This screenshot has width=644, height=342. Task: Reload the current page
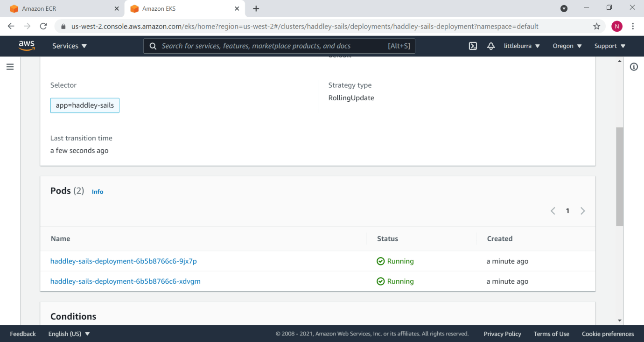tap(43, 26)
